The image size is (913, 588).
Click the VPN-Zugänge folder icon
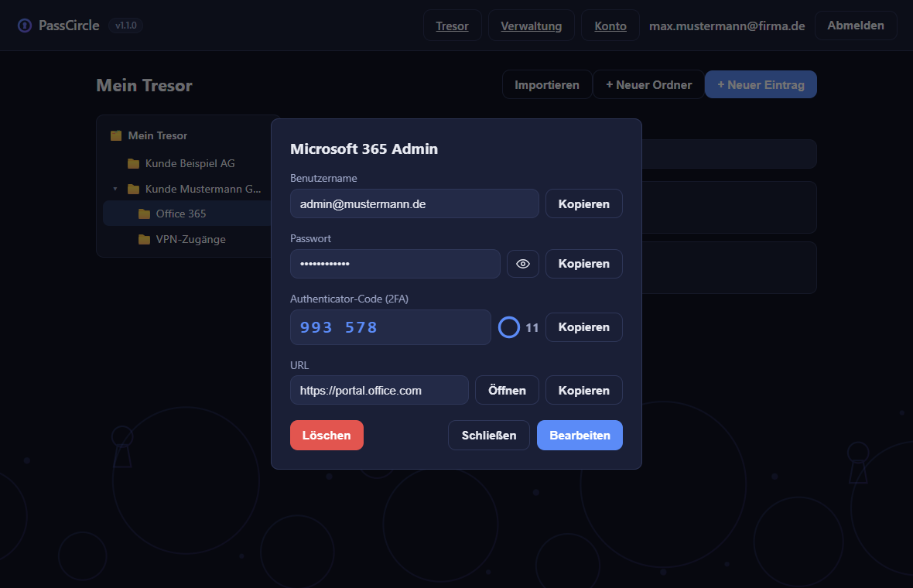pos(145,239)
